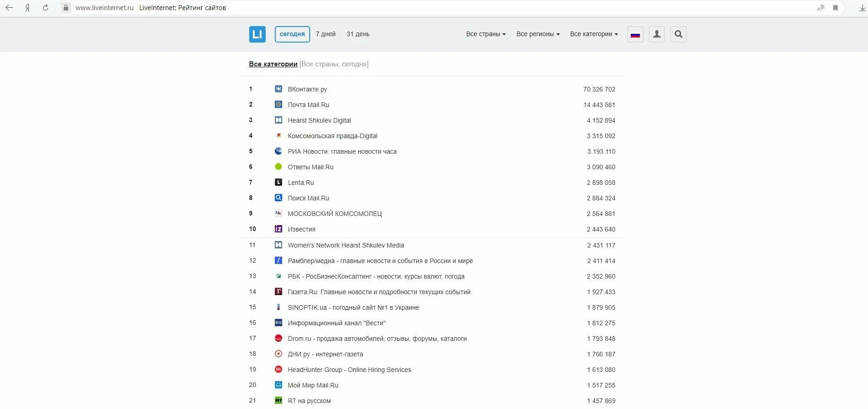Open the Известия link
The width and height of the screenshot is (868, 409).
[x=301, y=229]
